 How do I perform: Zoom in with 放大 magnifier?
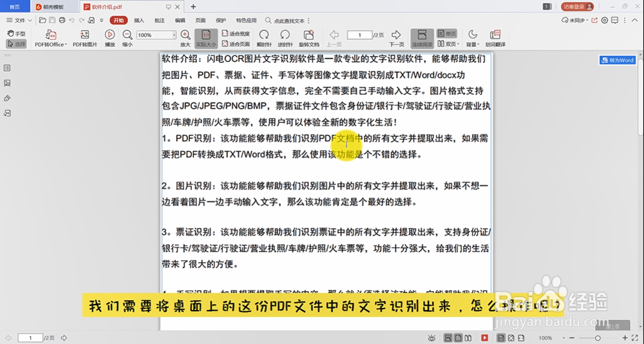click(x=185, y=39)
